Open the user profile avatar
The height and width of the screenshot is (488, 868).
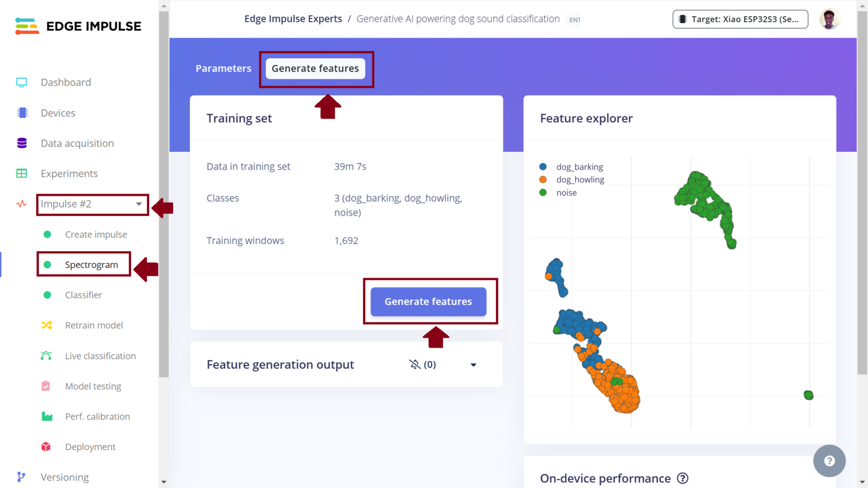point(829,19)
